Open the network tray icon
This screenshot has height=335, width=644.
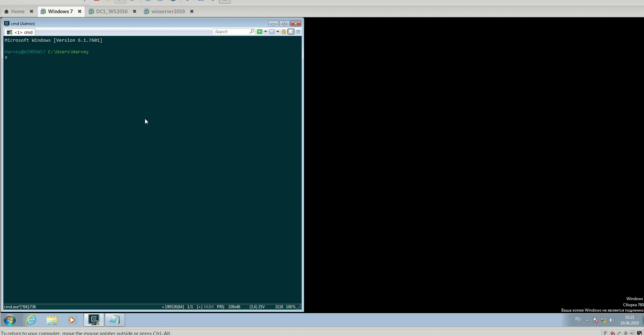pyautogui.click(x=604, y=320)
